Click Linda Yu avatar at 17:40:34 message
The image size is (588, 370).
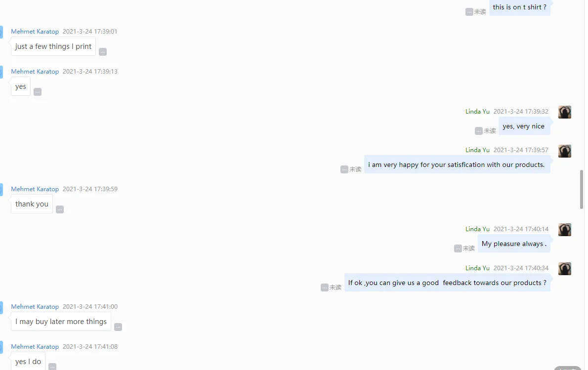point(564,269)
